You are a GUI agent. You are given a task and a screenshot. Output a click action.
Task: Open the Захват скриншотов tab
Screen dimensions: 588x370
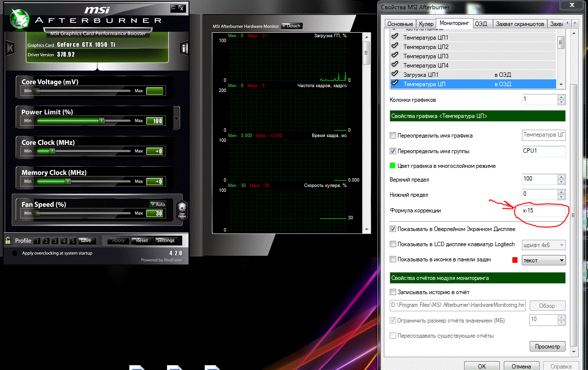point(519,24)
